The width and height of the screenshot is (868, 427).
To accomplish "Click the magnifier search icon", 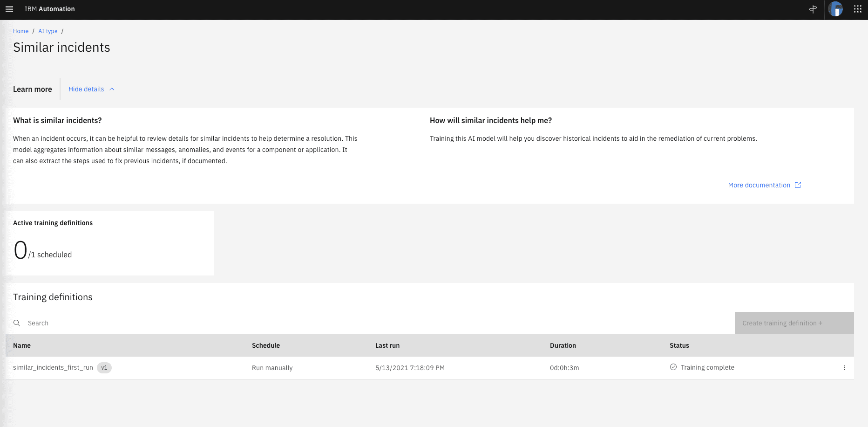I will [17, 323].
